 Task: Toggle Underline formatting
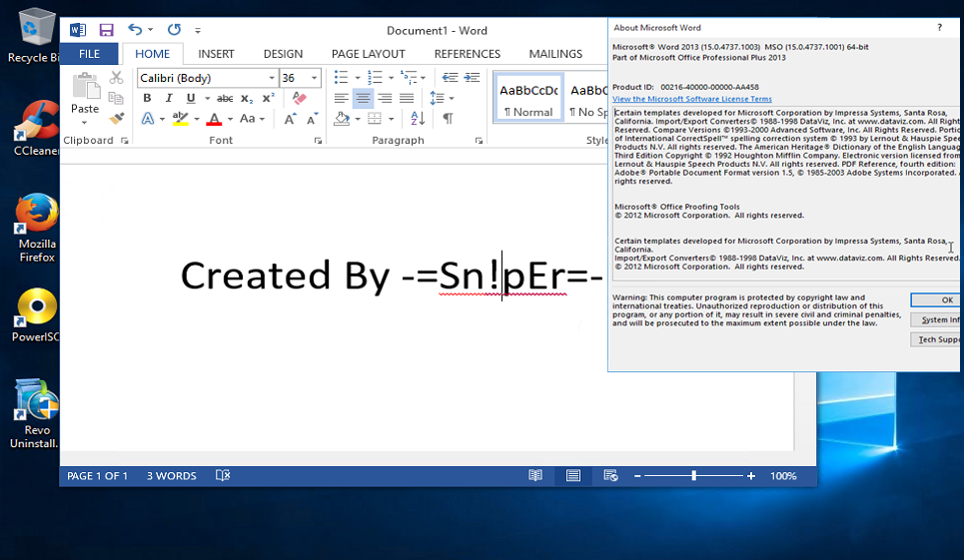191,98
